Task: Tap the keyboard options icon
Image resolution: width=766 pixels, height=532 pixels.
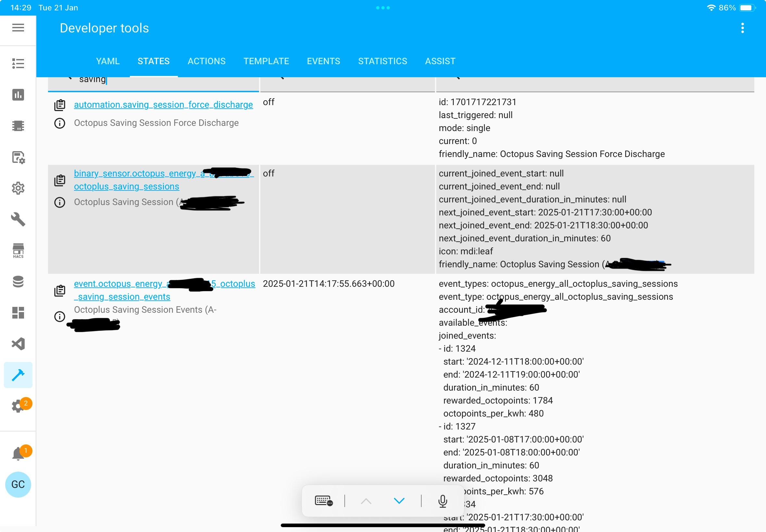Action: pos(324,501)
